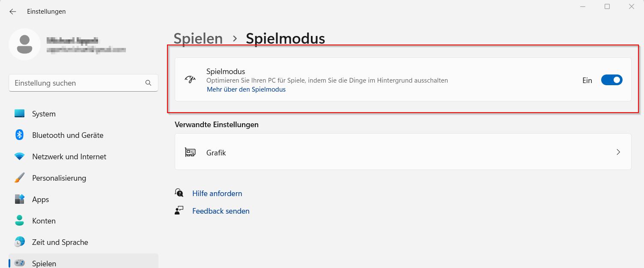Navigate to Spielen in the breadcrumb
The height and width of the screenshot is (268, 644).
198,39
